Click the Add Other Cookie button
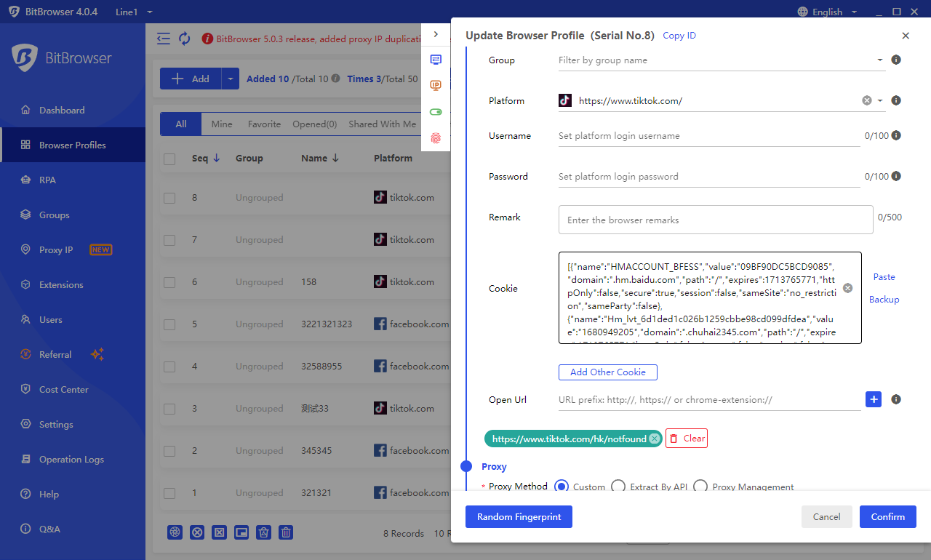 pyautogui.click(x=608, y=372)
